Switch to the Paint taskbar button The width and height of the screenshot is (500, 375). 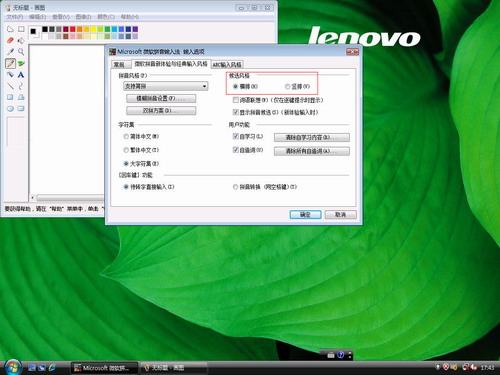coord(173,368)
